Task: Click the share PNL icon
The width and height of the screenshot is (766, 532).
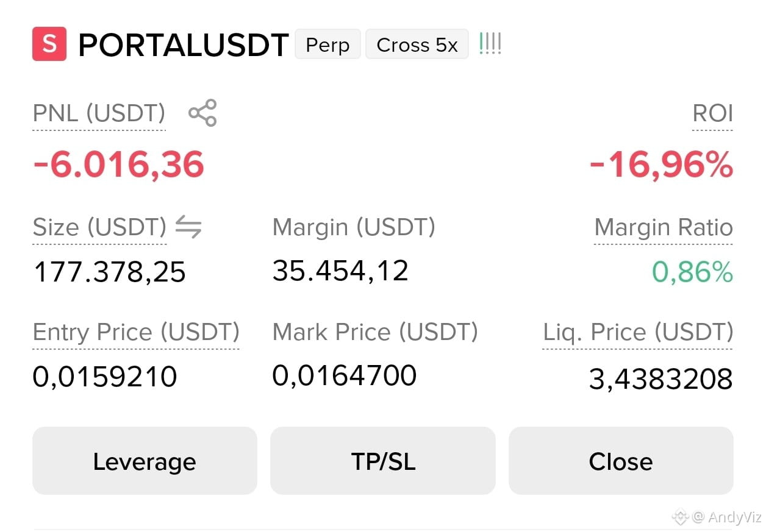Action: (202, 113)
